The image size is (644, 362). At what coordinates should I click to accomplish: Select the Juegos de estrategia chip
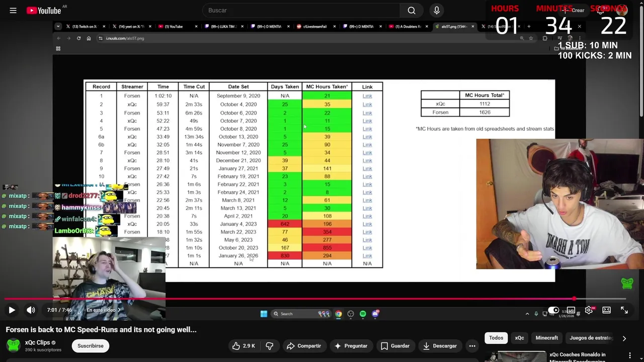tap(591, 338)
